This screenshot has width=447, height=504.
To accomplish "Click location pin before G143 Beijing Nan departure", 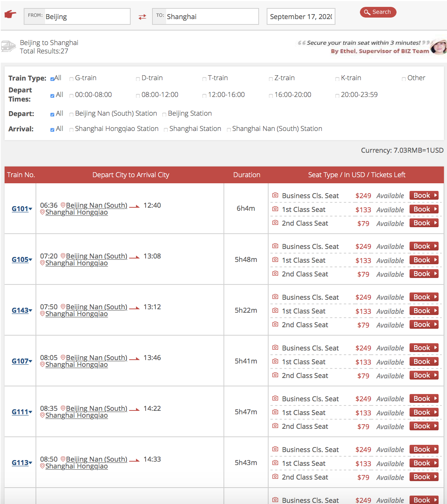I will [63, 307].
